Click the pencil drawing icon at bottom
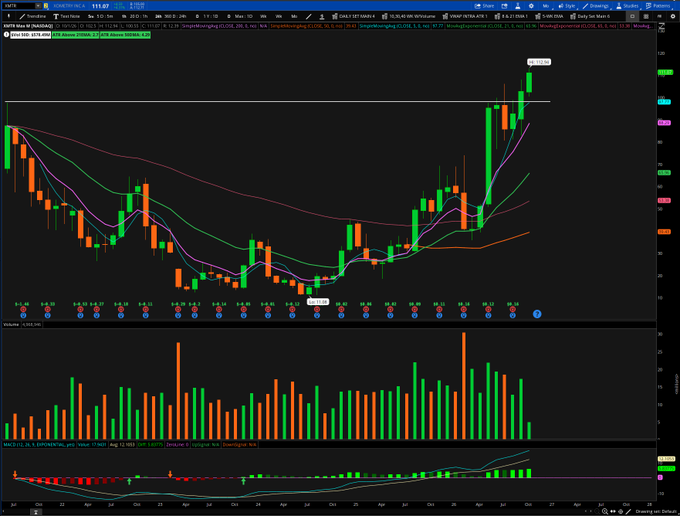The width and height of the screenshot is (680, 516). pos(628,512)
